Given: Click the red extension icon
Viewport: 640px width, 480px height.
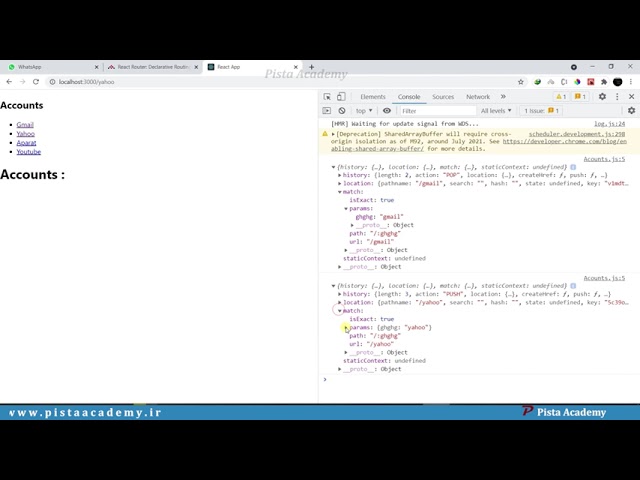Looking at the screenshot, I should [590, 82].
